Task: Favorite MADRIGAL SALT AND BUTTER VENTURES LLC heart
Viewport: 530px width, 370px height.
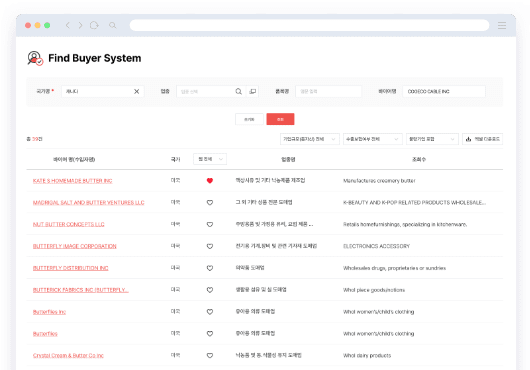Action: [x=210, y=203]
